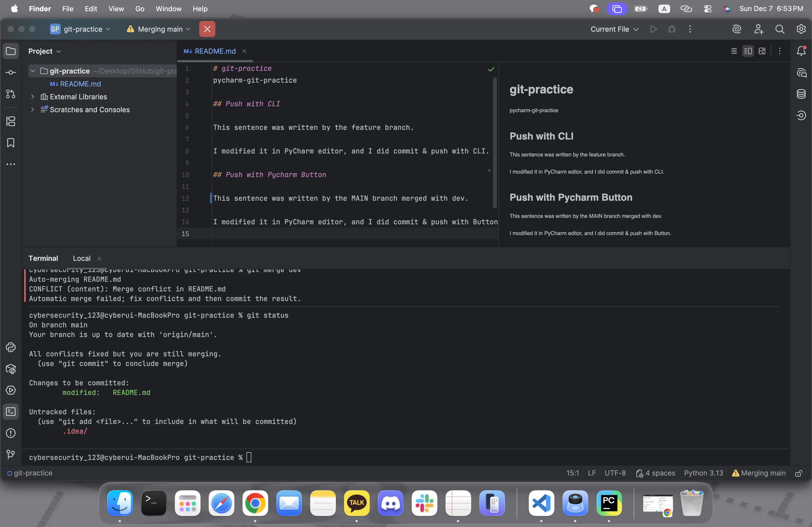Open the Git tool window icon
The height and width of the screenshot is (527, 812).
[x=10, y=454]
